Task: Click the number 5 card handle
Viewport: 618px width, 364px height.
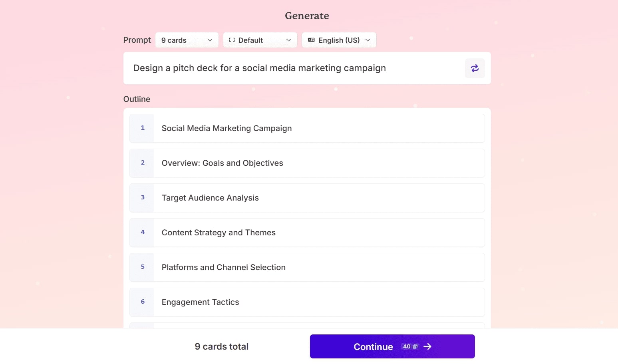Action: pyautogui.click(x=142, y=267)
